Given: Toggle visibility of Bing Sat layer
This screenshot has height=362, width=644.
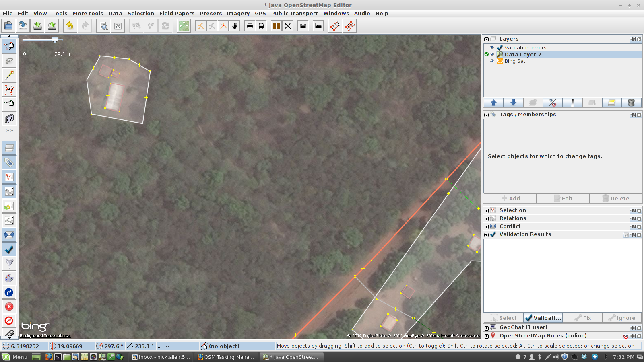Looking at the screenshot, I should pyautogui.click(x=492, y=61).
